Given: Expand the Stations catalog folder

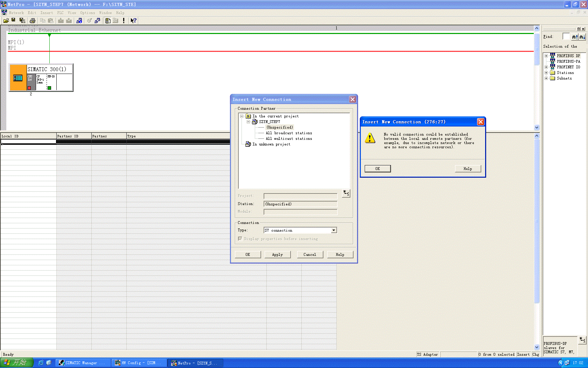Looking at the screenshot, I should pyautogui.click(x=546, y=73).
